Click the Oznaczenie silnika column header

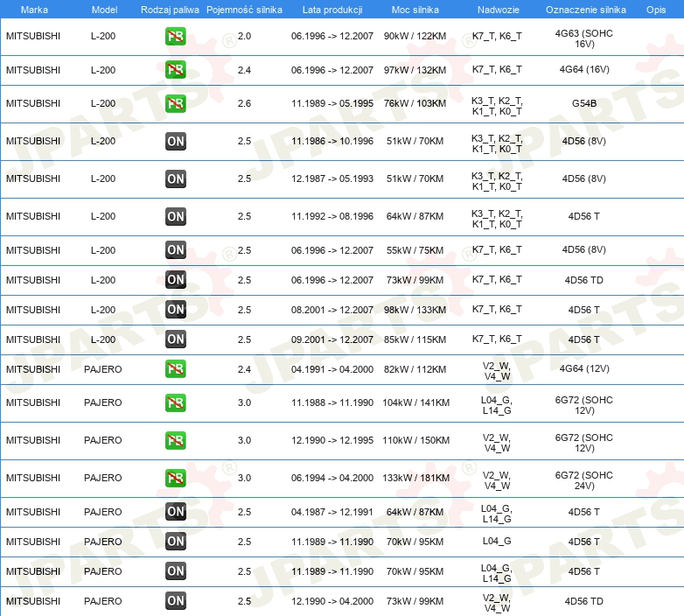pyautogui.click(x=585, y=10)
